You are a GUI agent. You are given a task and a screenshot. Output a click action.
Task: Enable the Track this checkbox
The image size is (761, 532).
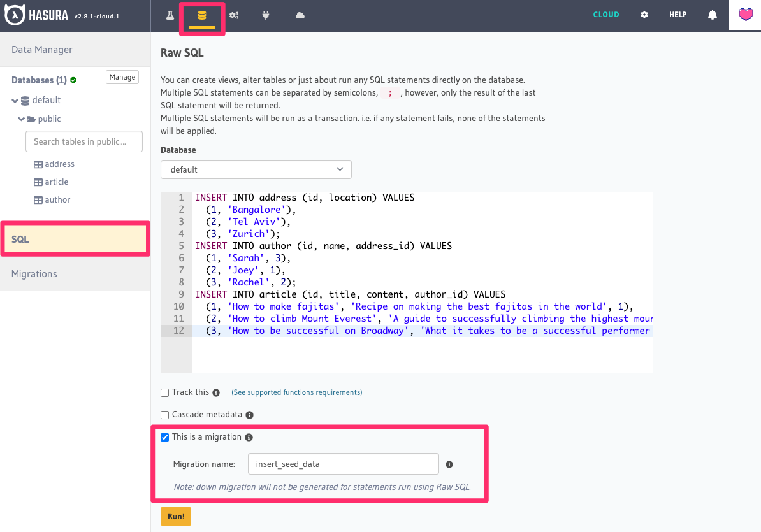pos(164,392)
